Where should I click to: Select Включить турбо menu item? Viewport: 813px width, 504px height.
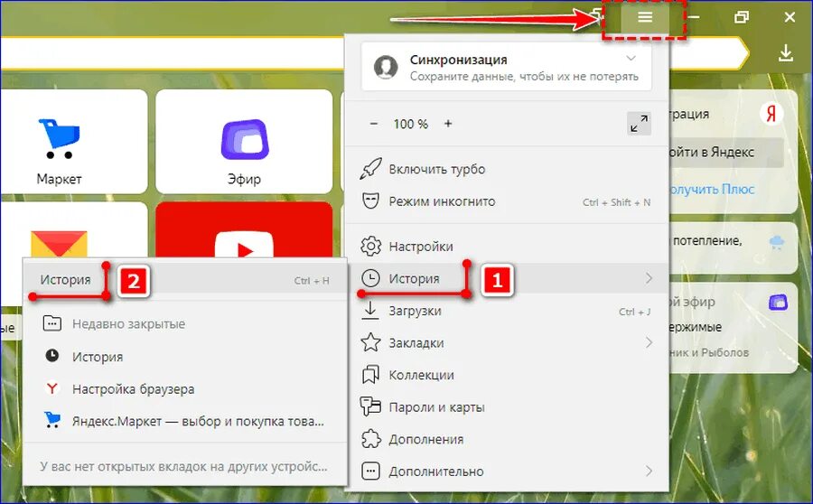pos(506,169)
